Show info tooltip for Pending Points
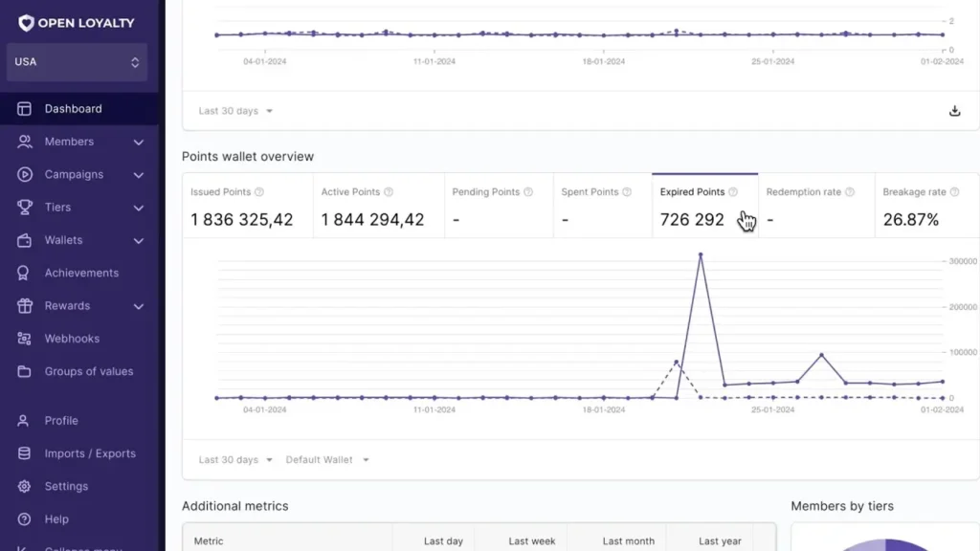The height and width of the screenshot is (551, 980). click(x=528, y=191)
